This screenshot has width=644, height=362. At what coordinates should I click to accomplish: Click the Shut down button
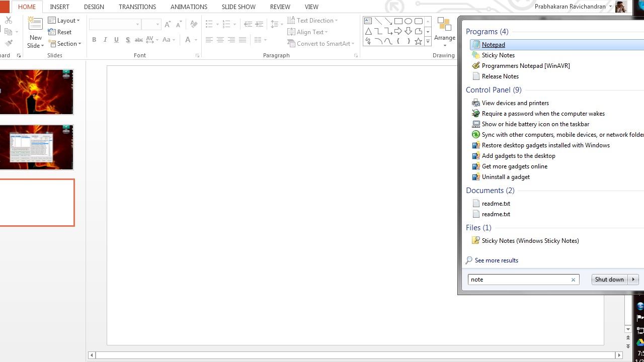coord(609,280)
